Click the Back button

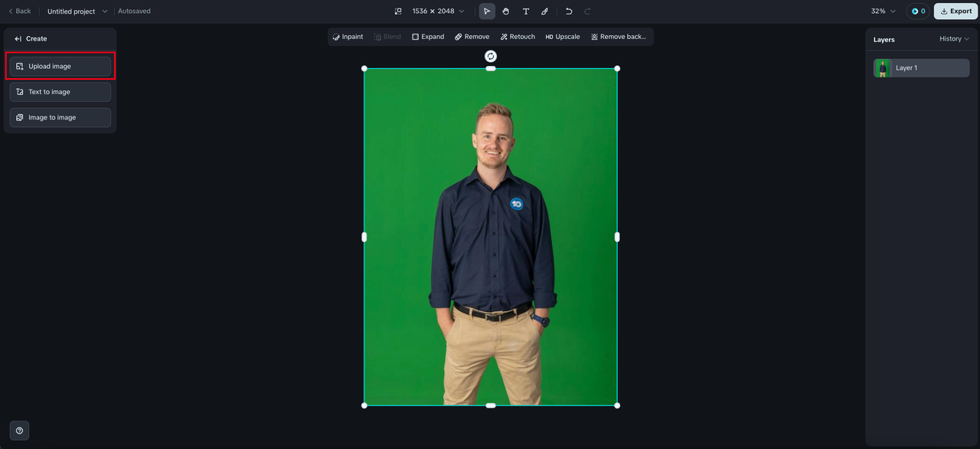tap(20, 11)
